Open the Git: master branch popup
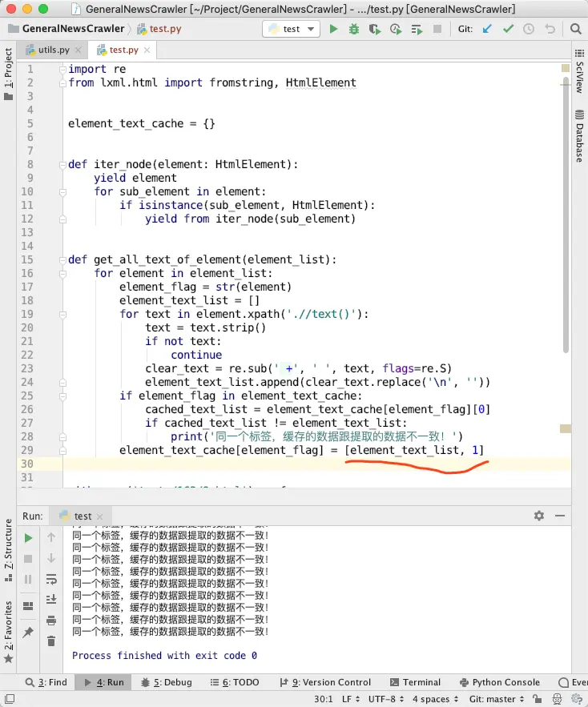Image resolution: width=588 pixels, height=707 pixels. click(497, 699)
